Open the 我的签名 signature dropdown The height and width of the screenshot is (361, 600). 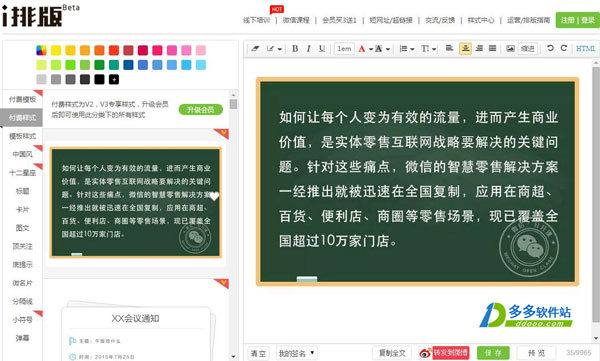click(x=297, y=353)
